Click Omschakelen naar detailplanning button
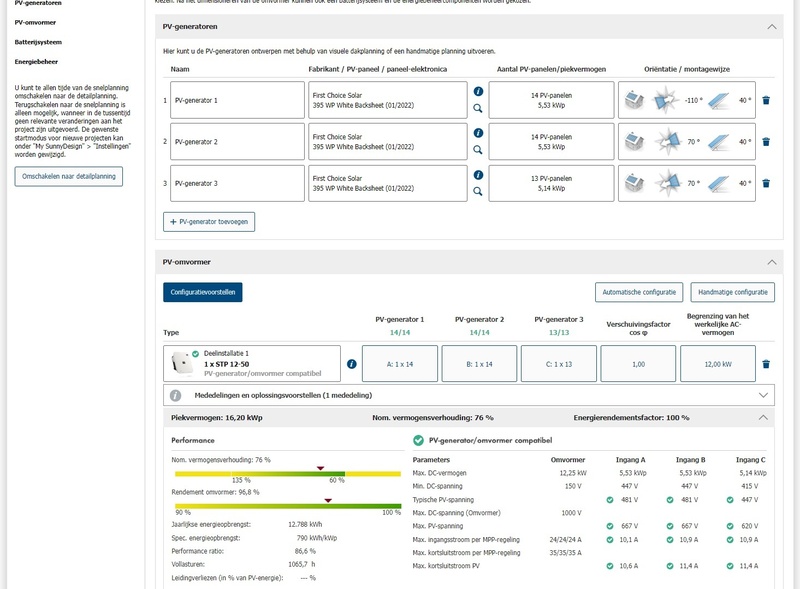The width and height of the screenshot is (800, 589). click(x=69, y=177)
